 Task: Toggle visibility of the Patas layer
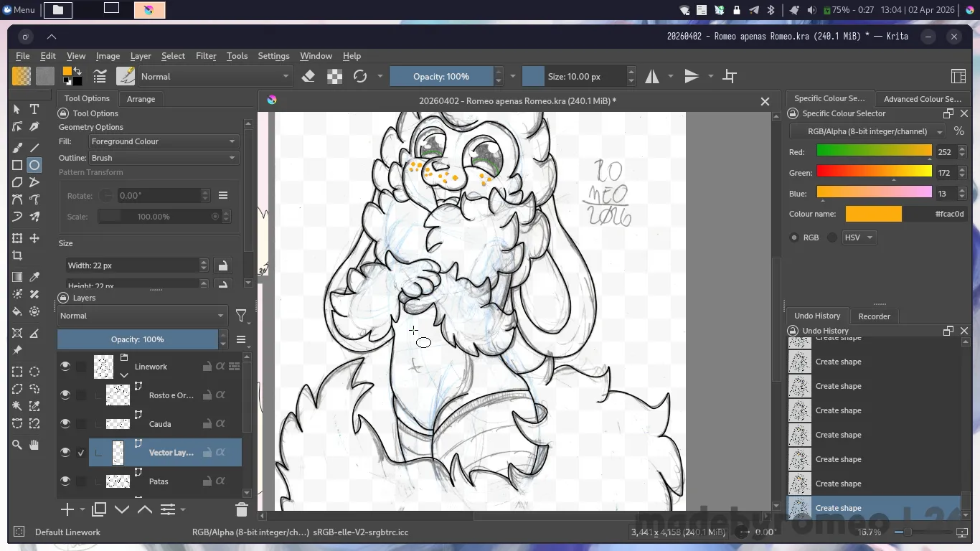[65, 481]
